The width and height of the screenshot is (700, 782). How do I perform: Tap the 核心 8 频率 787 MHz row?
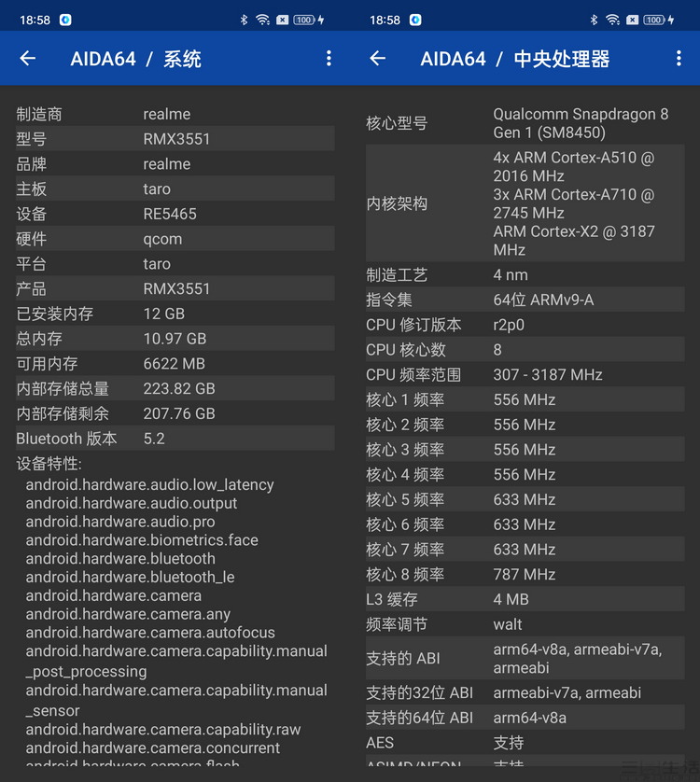(x=525, y=575)
